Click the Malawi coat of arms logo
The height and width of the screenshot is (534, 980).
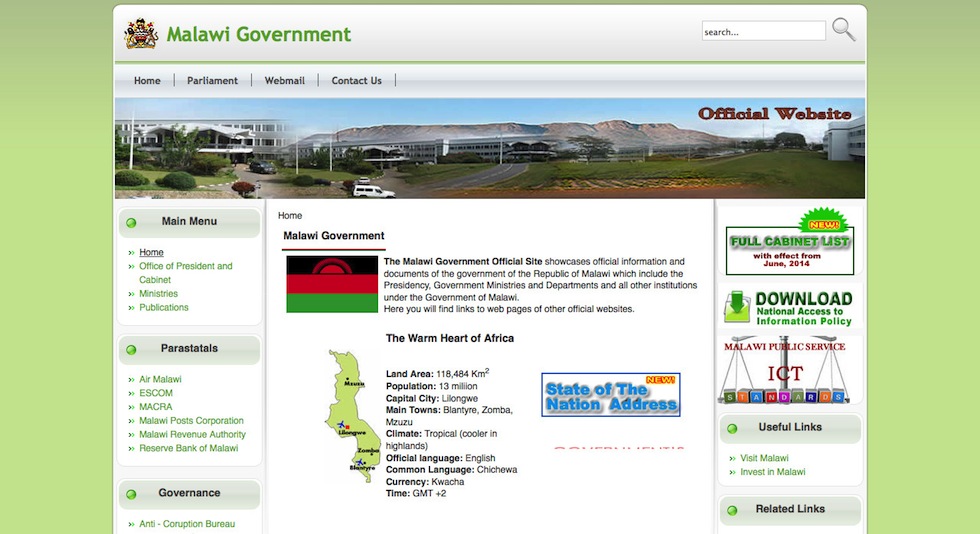pos(141,34)
